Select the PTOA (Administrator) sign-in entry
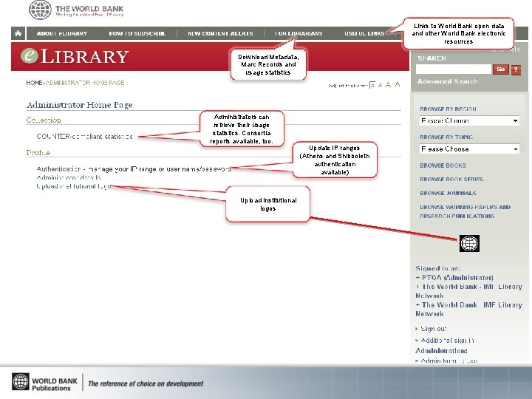532x399 pixels. [x=454, y=278]
